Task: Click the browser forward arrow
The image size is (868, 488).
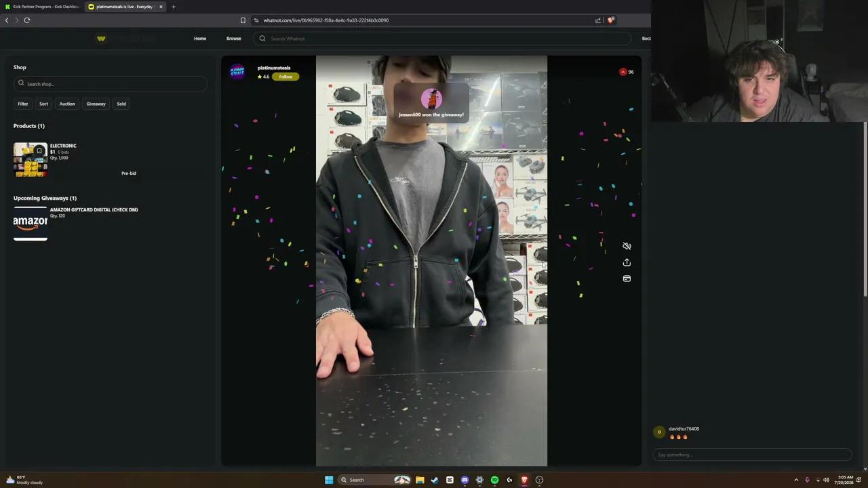Action: pyautogui.click(x=17, y=20)
